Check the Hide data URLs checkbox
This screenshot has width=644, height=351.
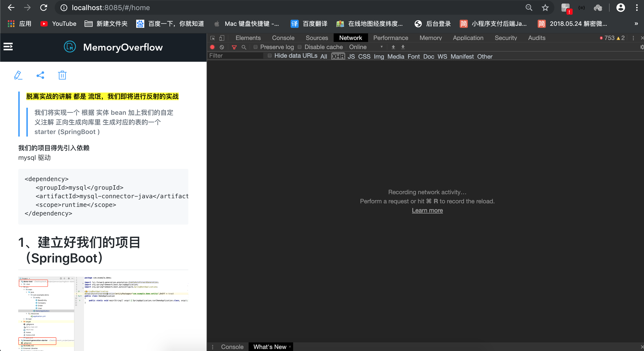(270, 56)
